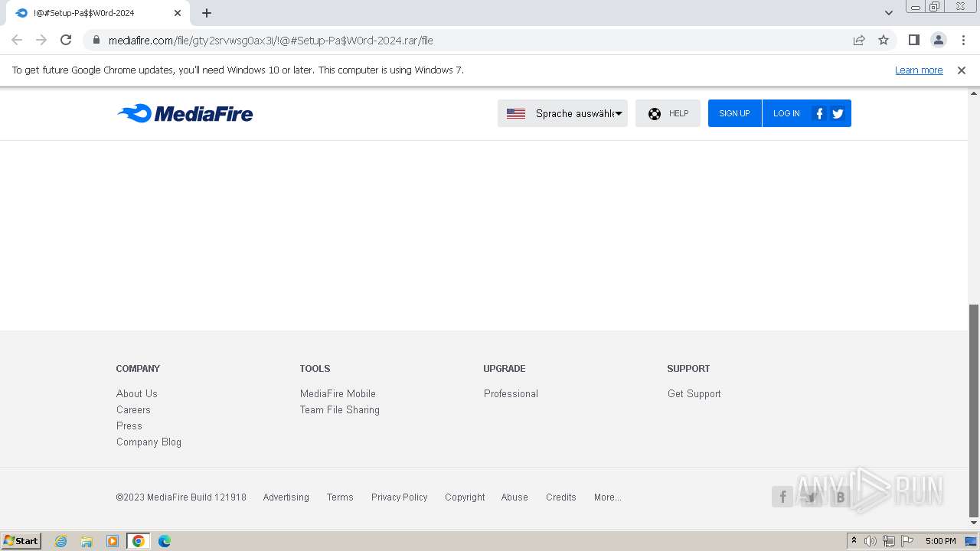Click the Copyright footer link

pyautogui.click(x=465, y=497)
